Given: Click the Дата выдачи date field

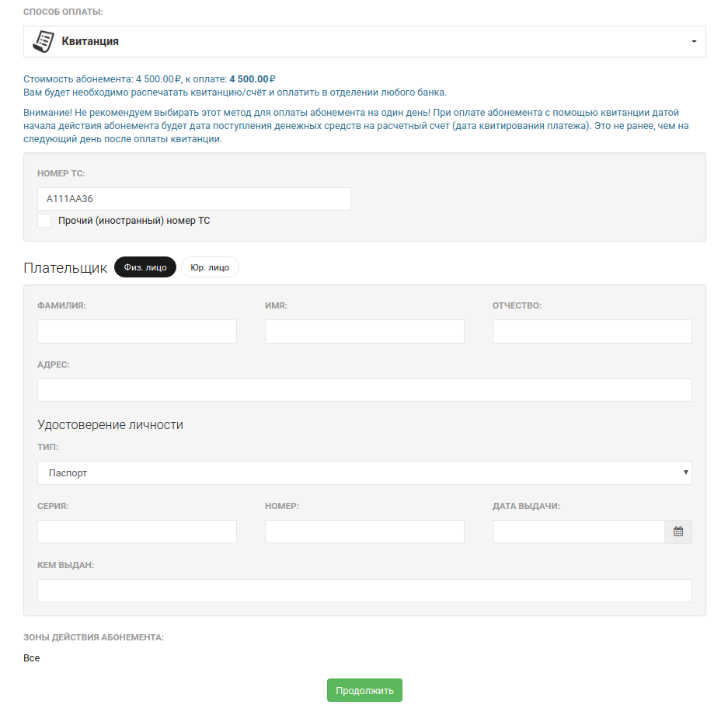Looking at the screenshot, I should coord(579,532).
